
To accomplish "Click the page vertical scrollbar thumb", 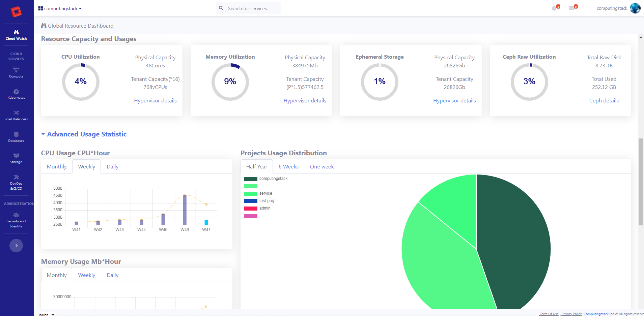I will (641, 182).
